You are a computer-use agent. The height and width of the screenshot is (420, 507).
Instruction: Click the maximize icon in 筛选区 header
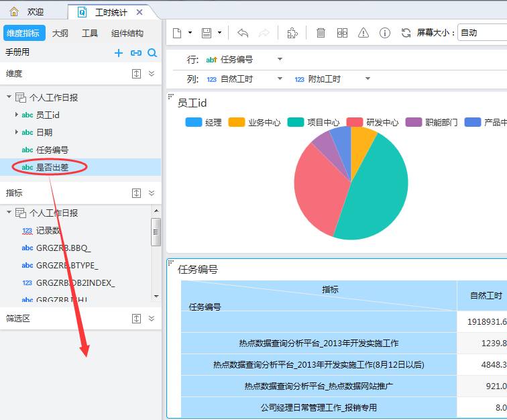(x=136, y=319)
